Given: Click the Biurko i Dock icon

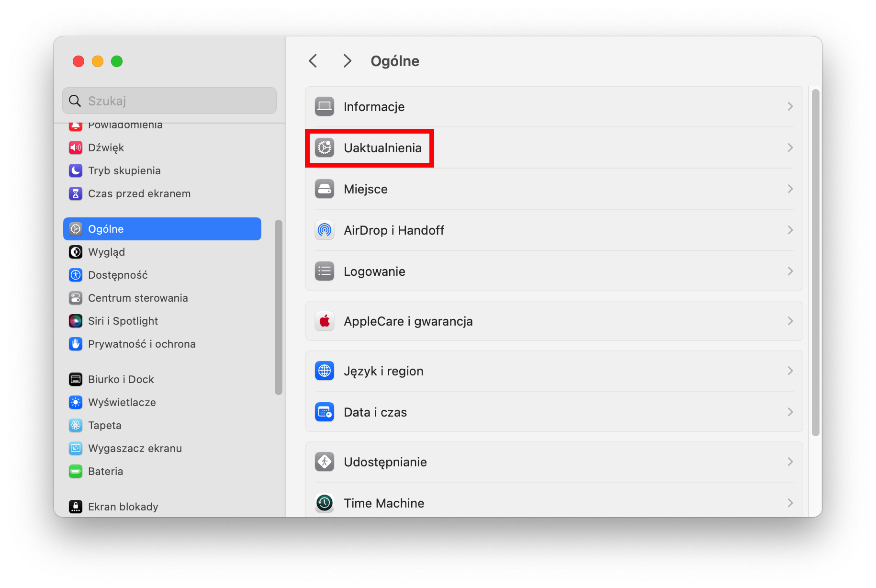Looking at the screenshot, I should [76, 379].
